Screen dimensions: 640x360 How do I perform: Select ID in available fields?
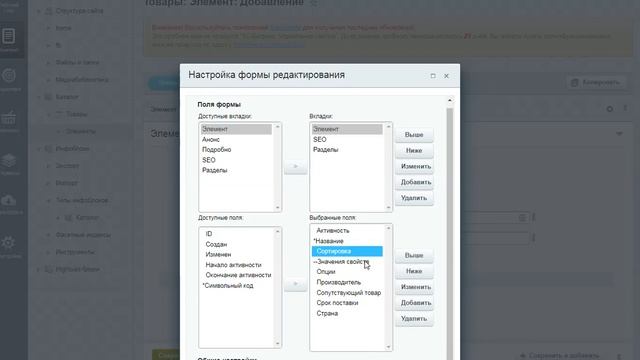[236, 234]
